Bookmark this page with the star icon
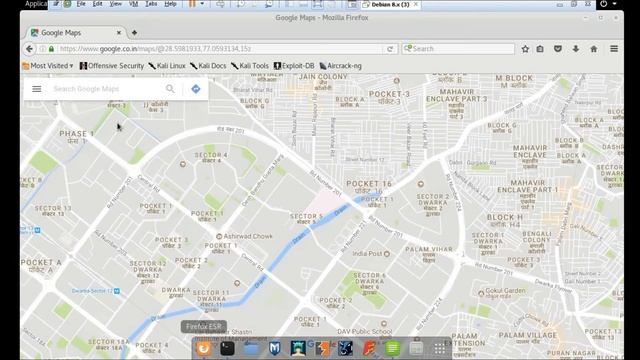The height and width of the screenshot is (360, 640). click(x=525, y=49)
